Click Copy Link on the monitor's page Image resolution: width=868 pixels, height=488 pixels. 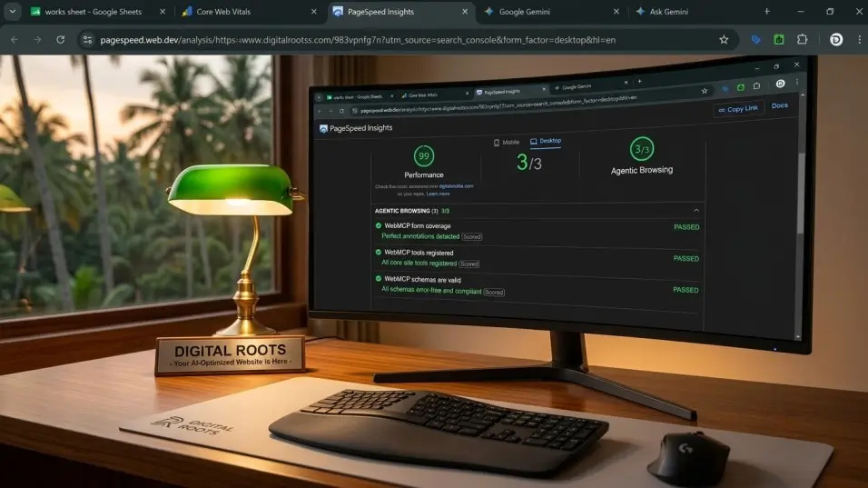click(738, 109)
